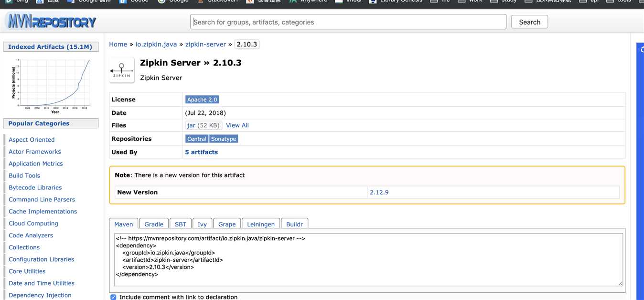
Task: Click the Central repository badge
Action: [x=197, y=139]
